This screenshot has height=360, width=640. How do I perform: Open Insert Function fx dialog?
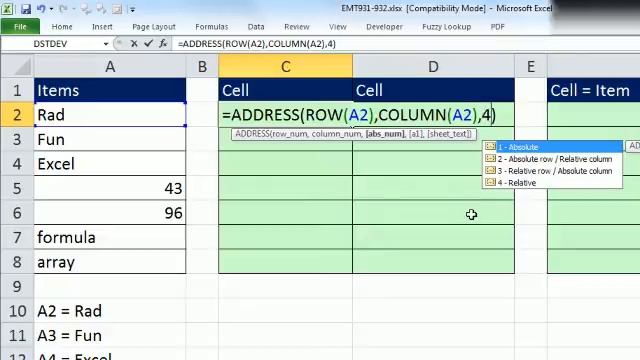(x=163, y=43)
